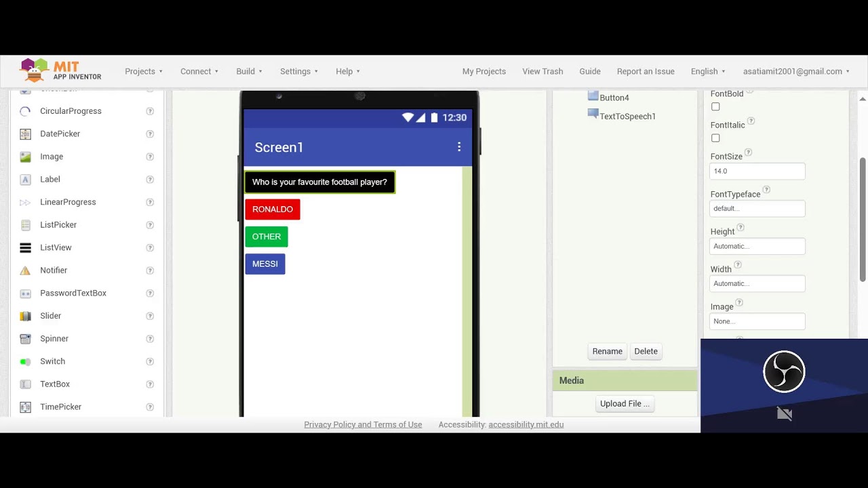Open help for Spinner component
Viewport: 868px width, 488px height.
[x=150, y=339]
